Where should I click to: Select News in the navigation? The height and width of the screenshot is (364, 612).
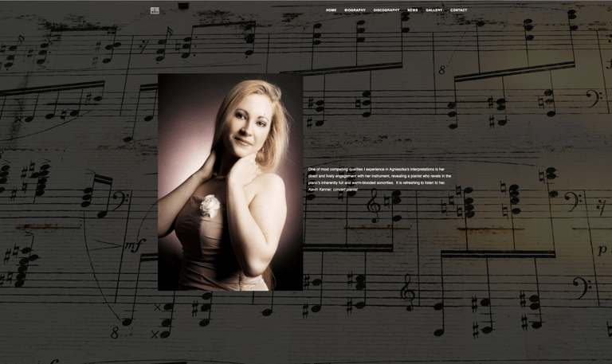413,10
